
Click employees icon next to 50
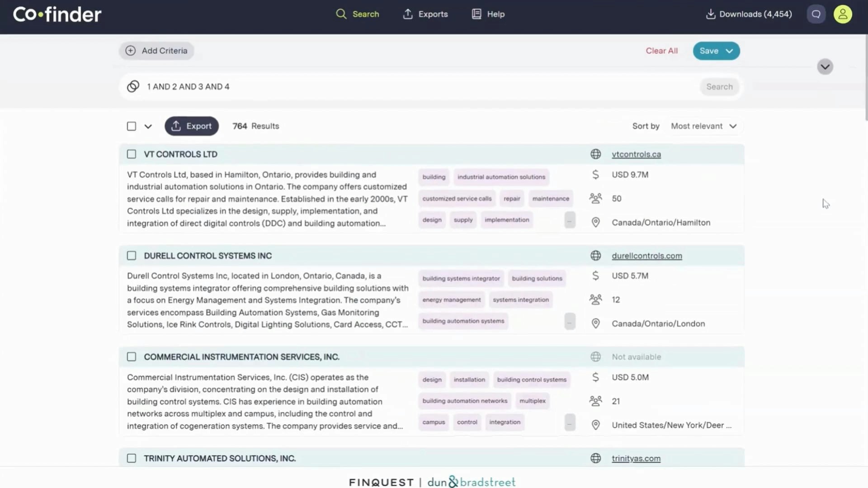(x=596, y=198)
